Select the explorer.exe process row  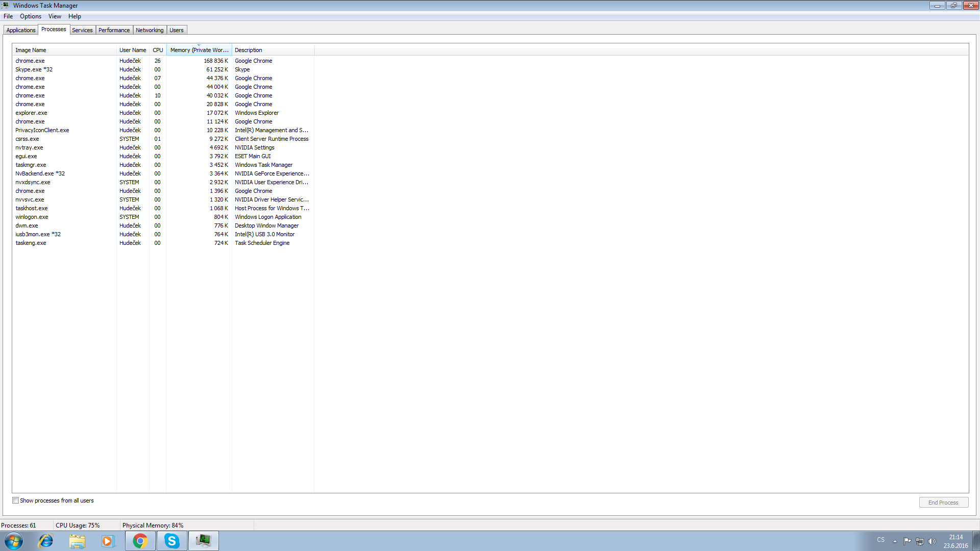point(31,113)
